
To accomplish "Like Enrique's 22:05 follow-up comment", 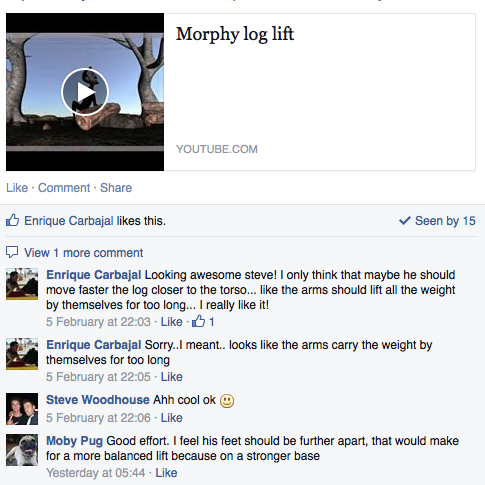I will [x=172, y=377].
